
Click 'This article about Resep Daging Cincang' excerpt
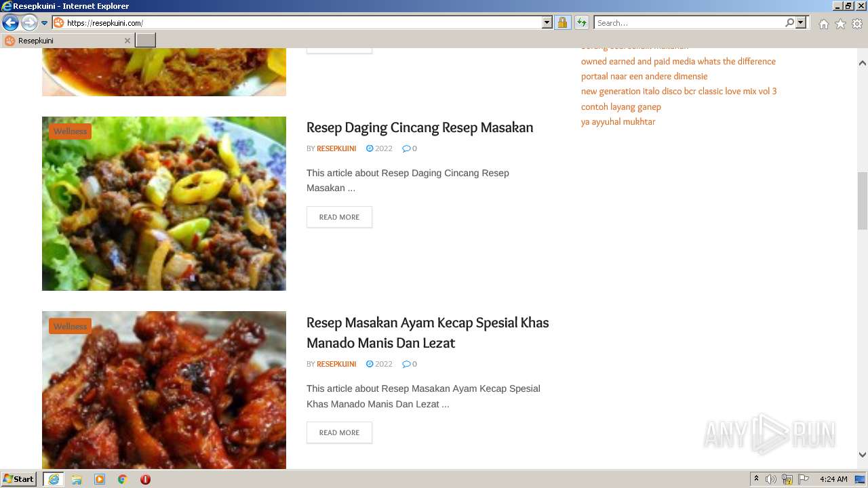point(408,180)
